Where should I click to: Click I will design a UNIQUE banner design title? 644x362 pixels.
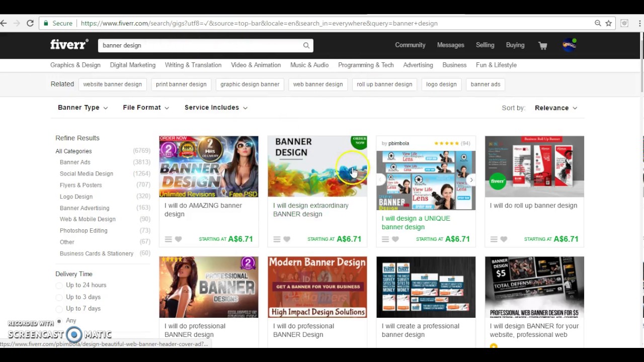416,223
